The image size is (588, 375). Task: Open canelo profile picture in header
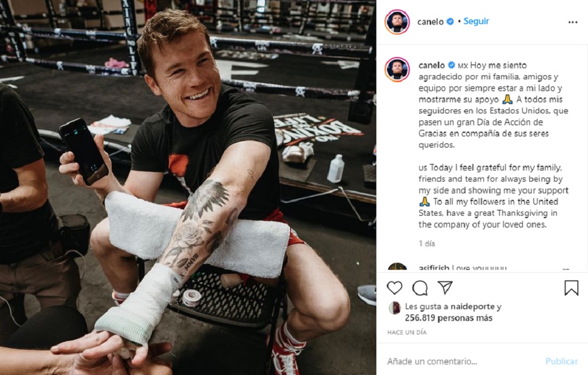[x=397, y=22]
